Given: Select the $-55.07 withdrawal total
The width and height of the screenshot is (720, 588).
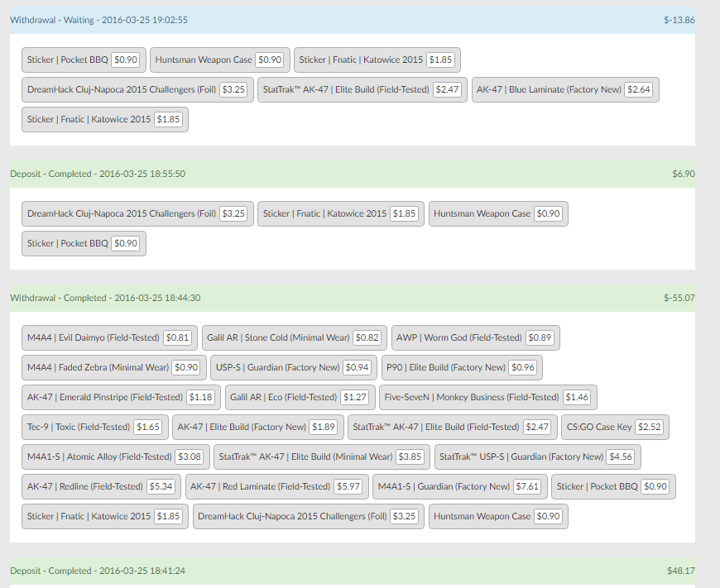Looking at the screenshot, I should click(679, 298).
